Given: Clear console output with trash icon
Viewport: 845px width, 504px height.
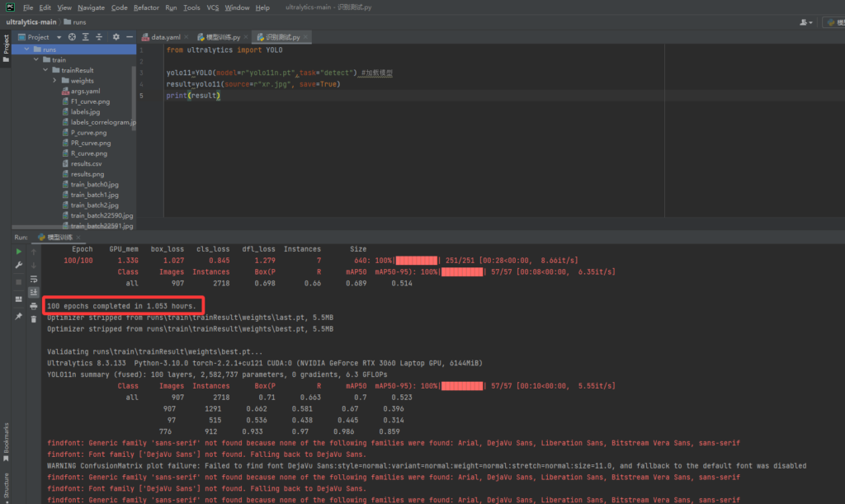Looking at the screenshot, I should click(x=33, y=319).
